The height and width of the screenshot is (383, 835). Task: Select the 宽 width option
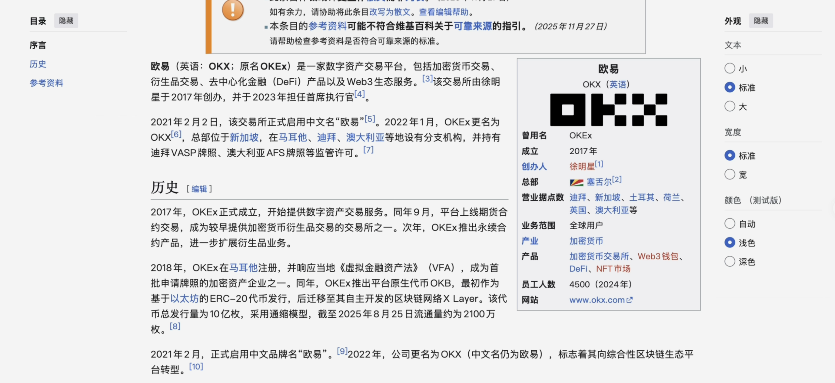pyautogui.click(x=730, y=174)
